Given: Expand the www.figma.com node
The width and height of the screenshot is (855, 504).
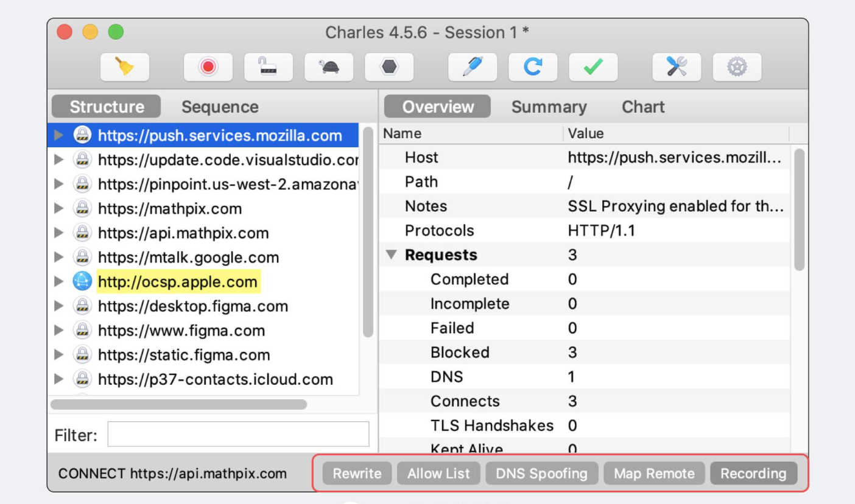Looking at the screenshot, I should tap(58, 330).
